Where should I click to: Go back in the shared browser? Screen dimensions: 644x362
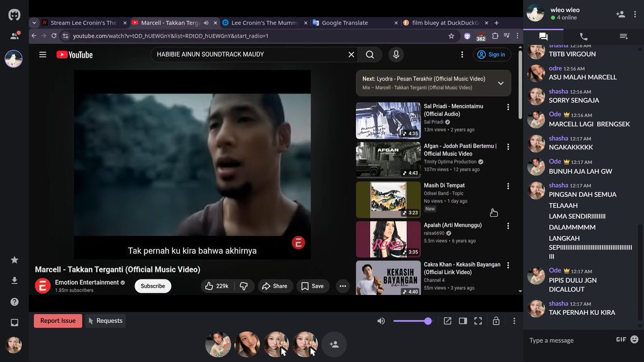click(34, 36)
